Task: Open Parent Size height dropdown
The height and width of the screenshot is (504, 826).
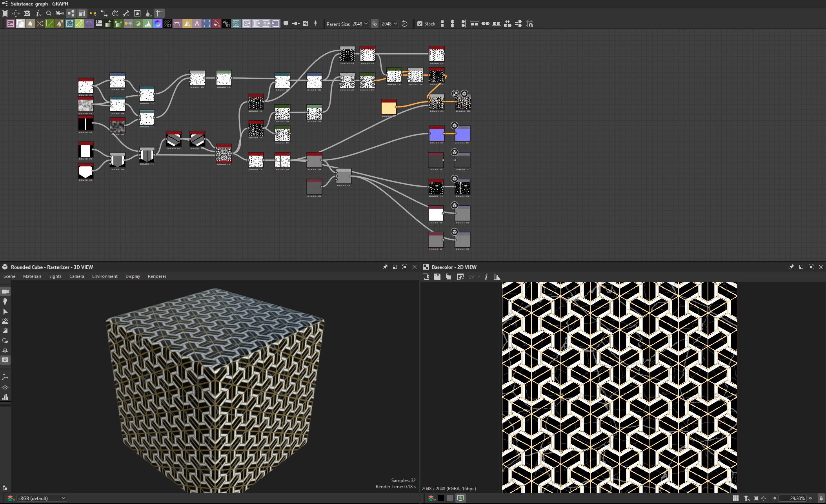Action: (x=389, y=24)
